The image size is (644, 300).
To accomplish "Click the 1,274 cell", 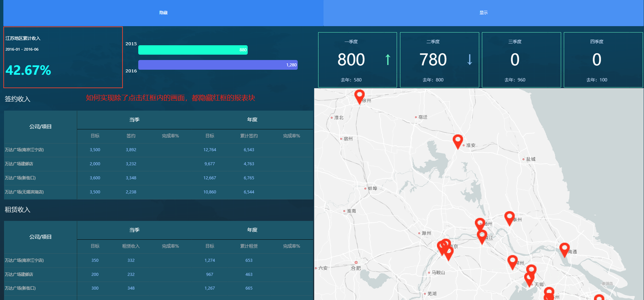I will [210, 260].
